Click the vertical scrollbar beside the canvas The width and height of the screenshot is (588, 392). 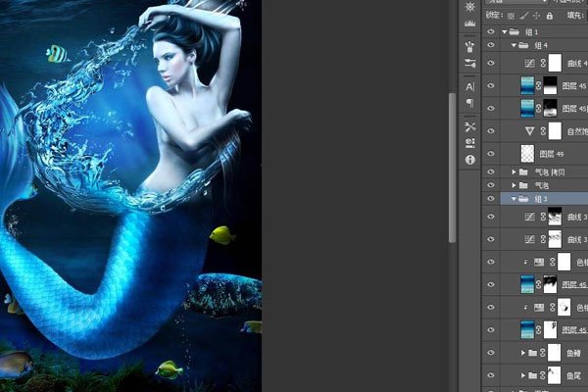click(x=452, y=168)
